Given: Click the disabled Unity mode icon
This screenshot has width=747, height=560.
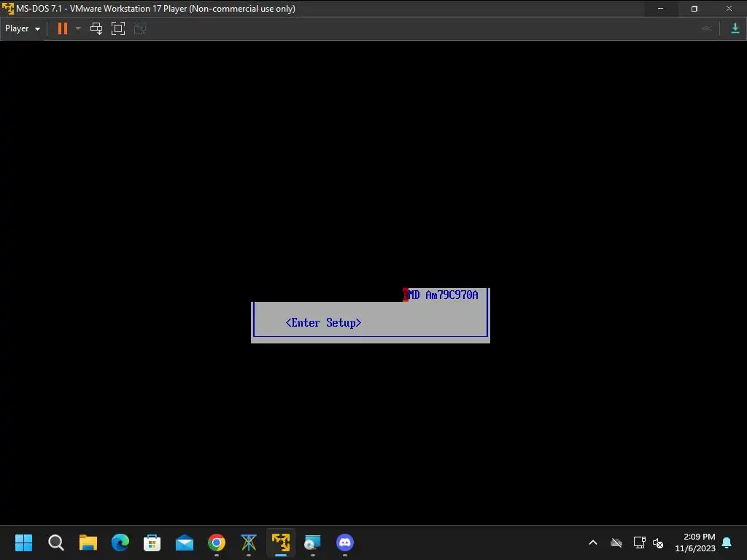Looking at the screenshot, I should 140,28.
